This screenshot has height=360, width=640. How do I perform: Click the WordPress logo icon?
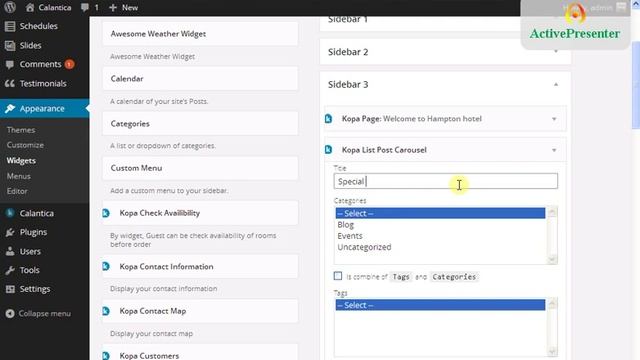click(x=10, y=7)
